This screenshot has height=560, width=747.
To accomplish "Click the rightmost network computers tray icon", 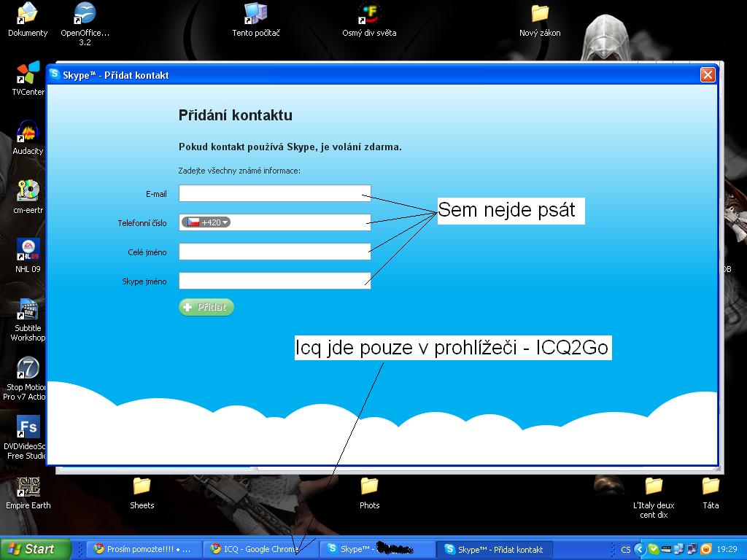I will coord(692,549).
